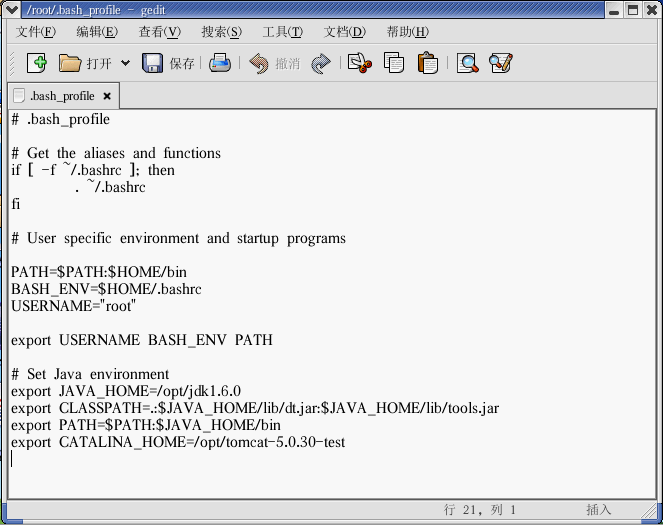663x525 pixels.
Task: Click 'USERNAME="root"' line
Action: (74, 306)
